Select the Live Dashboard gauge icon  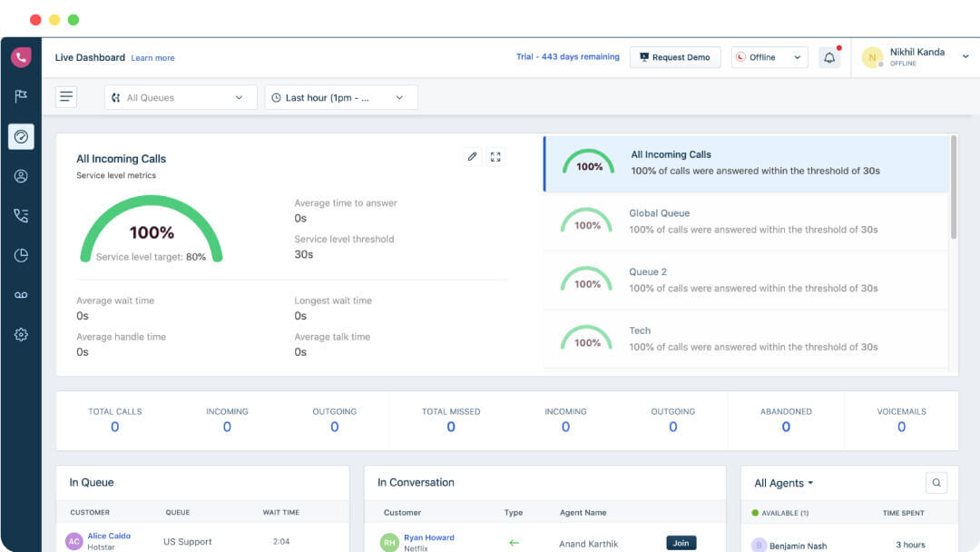(21, 136)
